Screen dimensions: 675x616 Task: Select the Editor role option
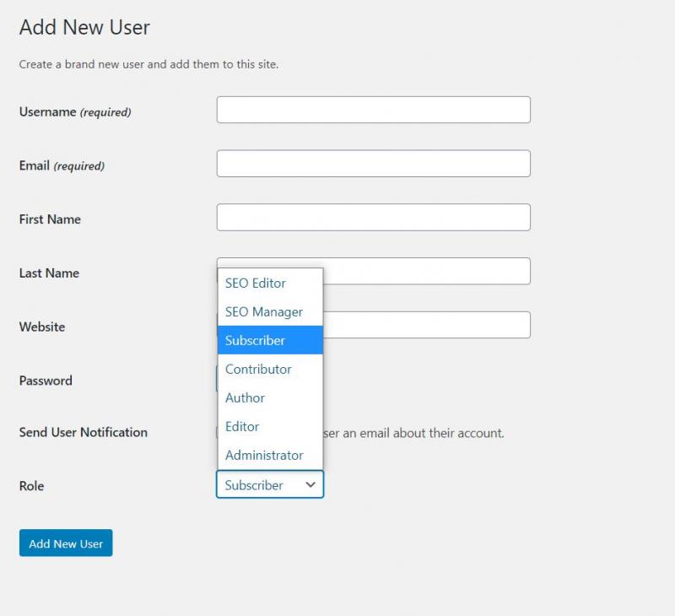point(242,427)
